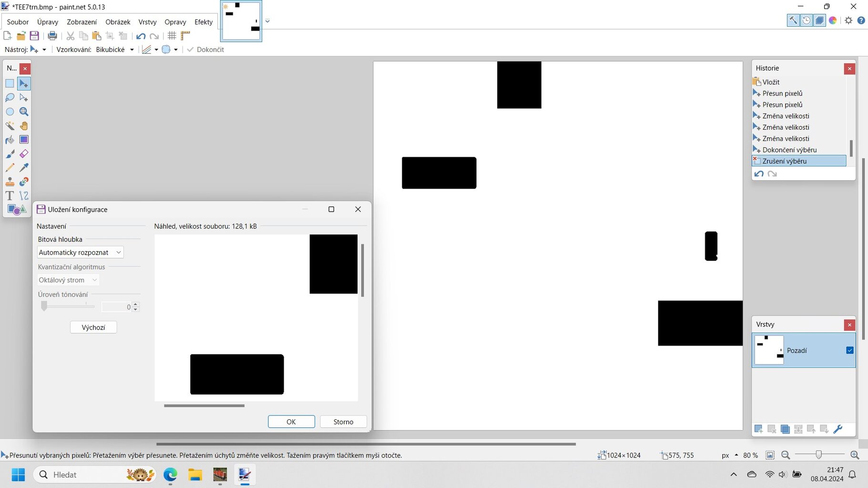Select the Eraser tool

(24, 153)
